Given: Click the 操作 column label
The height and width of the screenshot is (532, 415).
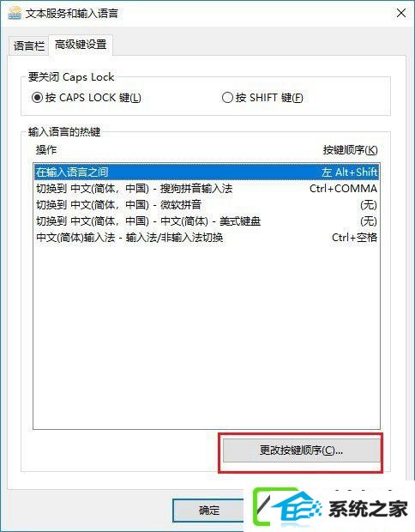Looking at the screenshot, I should coord(46,149).
